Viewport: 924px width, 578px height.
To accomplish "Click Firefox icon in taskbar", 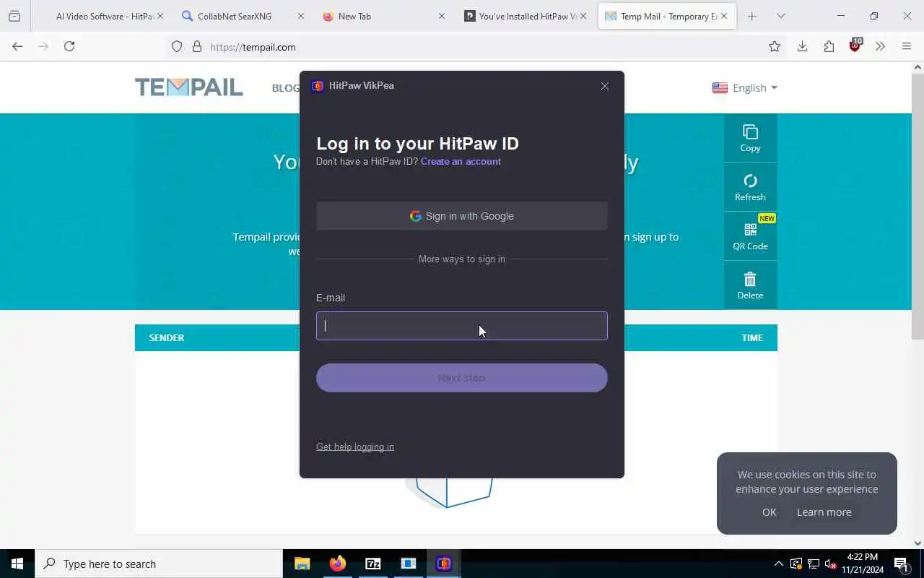I will point(337,564).
